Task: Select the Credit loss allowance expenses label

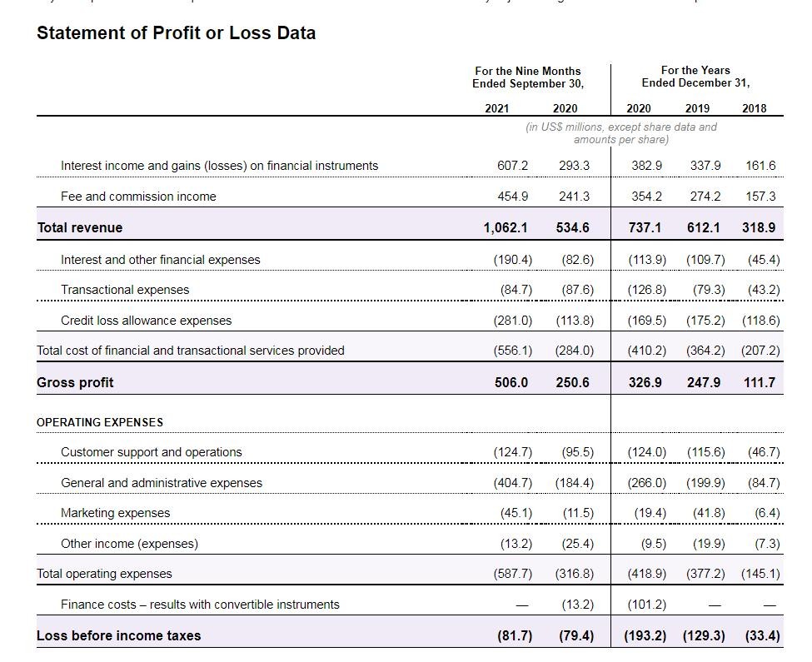Action: point(146,321)
